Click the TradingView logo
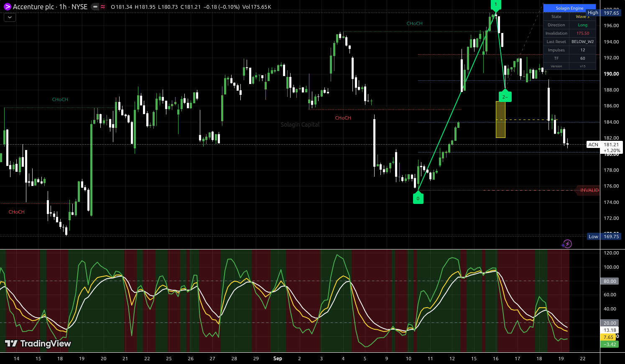This screenshot has height=364, width=625. click(x=38, y=344)
